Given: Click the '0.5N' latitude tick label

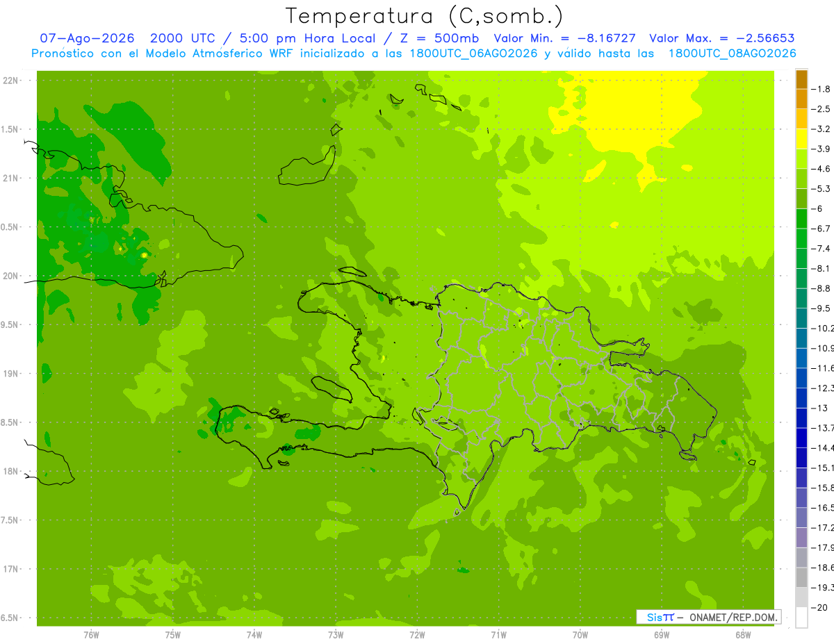Looking at the screenshot, I should click(x=9, y=227).
